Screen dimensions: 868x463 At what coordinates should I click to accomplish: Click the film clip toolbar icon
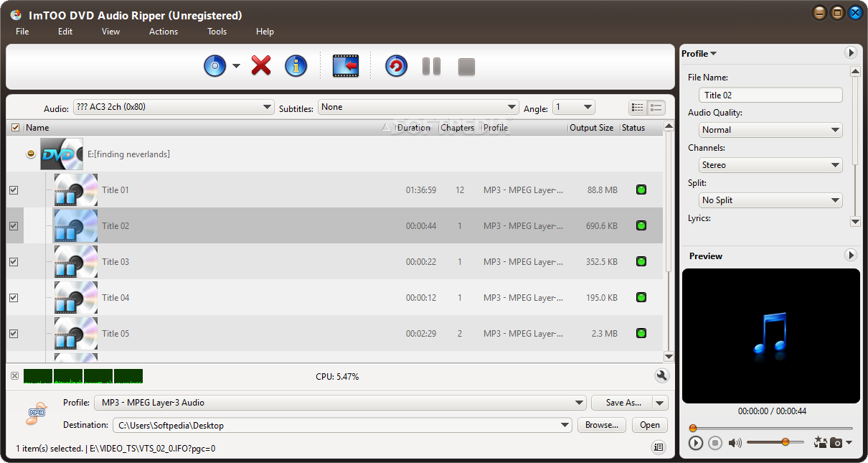pos(345,67)
